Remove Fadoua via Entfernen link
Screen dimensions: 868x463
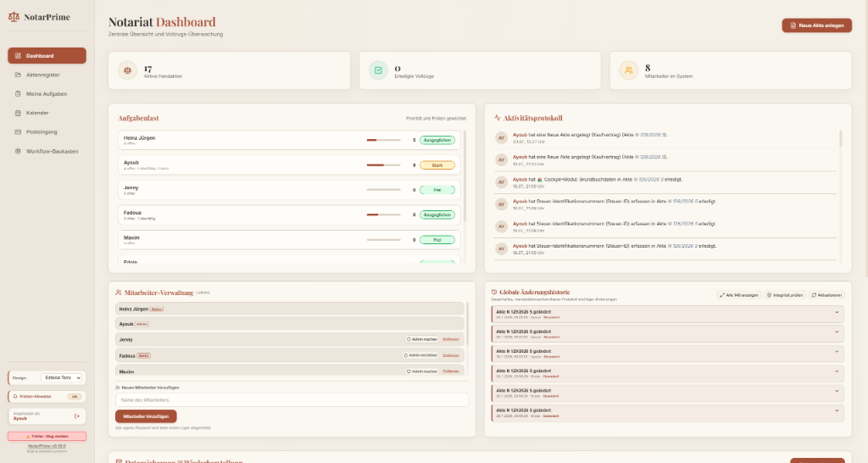(x=451, y=355)
